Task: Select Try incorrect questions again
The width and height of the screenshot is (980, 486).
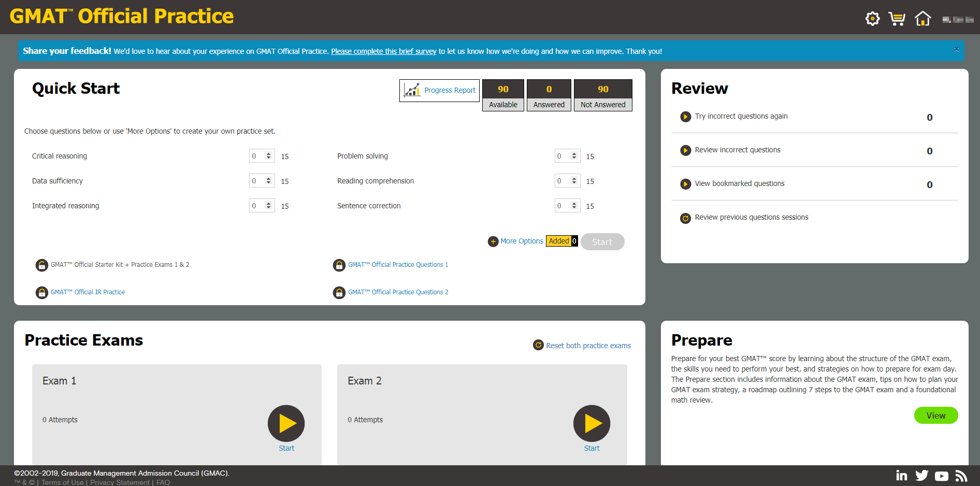Action: pos(741,116)
